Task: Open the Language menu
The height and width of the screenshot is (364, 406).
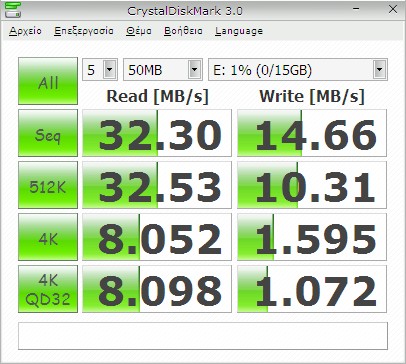Action: pos(239,31)
